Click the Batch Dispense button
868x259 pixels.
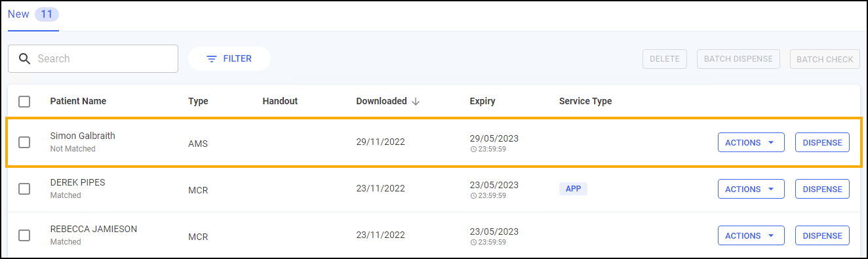[x=738, y=59]
